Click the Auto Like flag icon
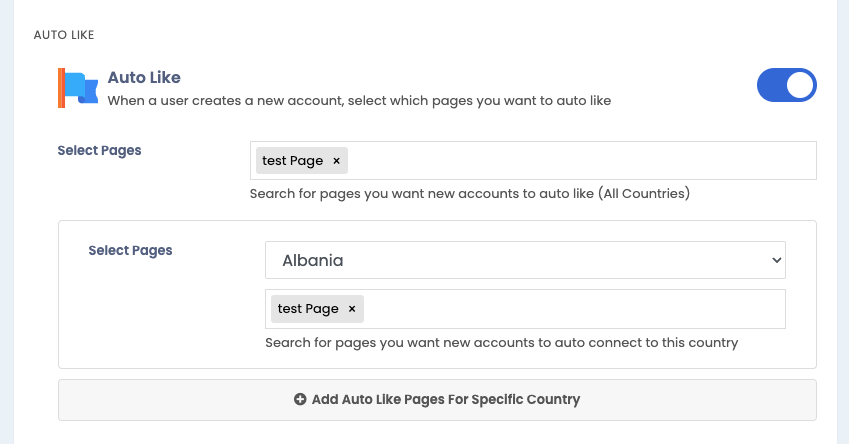The height and width of the screenshot is (444, 849). [x=79, y=88]
